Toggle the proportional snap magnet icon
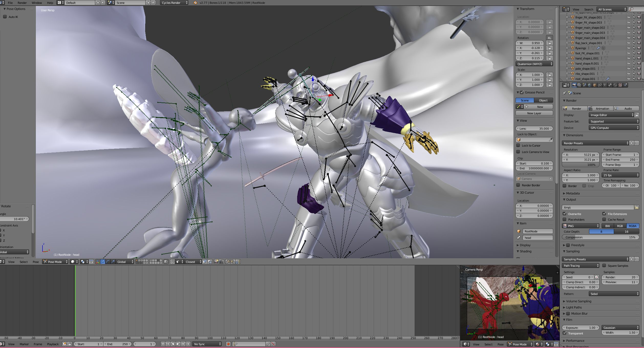This screenshot has height=348, width=644. click(x=173, y=262)
